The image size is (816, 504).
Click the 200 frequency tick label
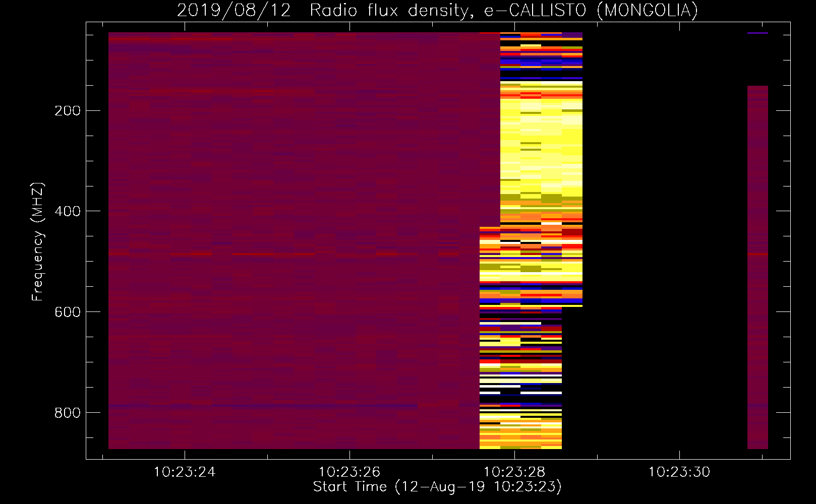[68, 110]
